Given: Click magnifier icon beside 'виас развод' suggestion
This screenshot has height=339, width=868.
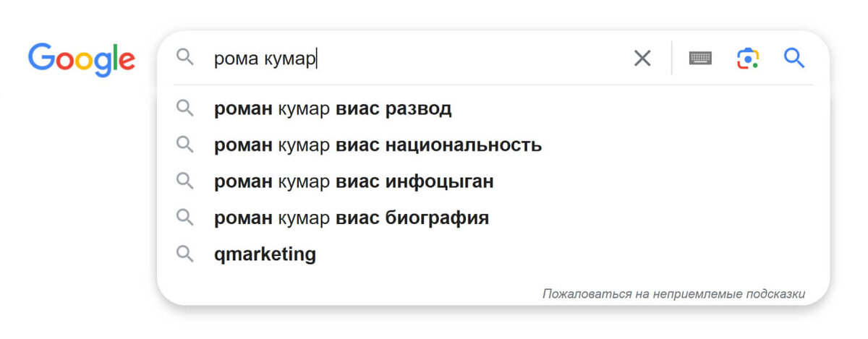Looking at the screenshot, I should (x=185, y=108).
